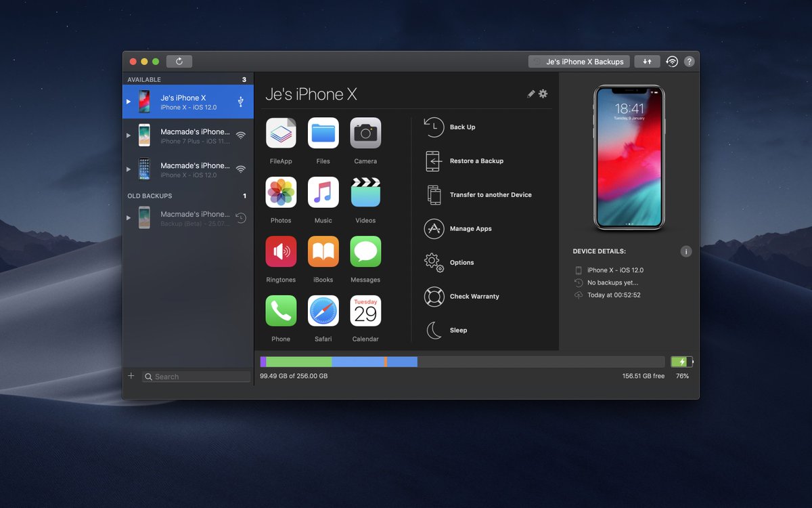Click the pencil rename icon
This screenshot has height=508, width=812.
[x=531, y=94]
